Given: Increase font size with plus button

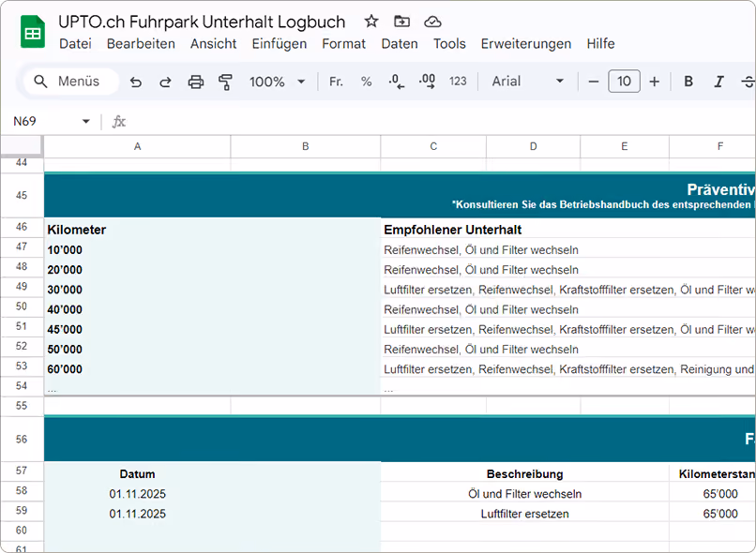Looking at the screenshot, I should click(x=655, y=82).
